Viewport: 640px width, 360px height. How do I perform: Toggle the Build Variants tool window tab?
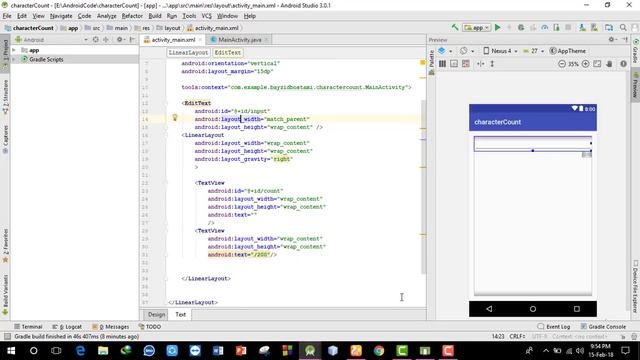5,294
